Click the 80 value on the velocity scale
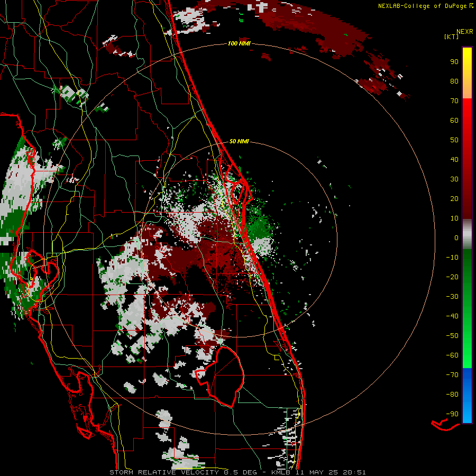The height and width of the screenshot is (476, 476). [x=454, y=81]
